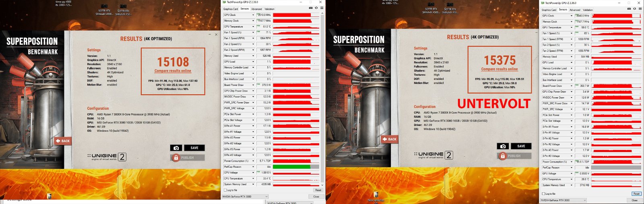Image resolution: width=644 pixels, height=204 pixels.
Task: Click the green PerfCap Reason bar in left GPU-Z
Action: (291, 167)
